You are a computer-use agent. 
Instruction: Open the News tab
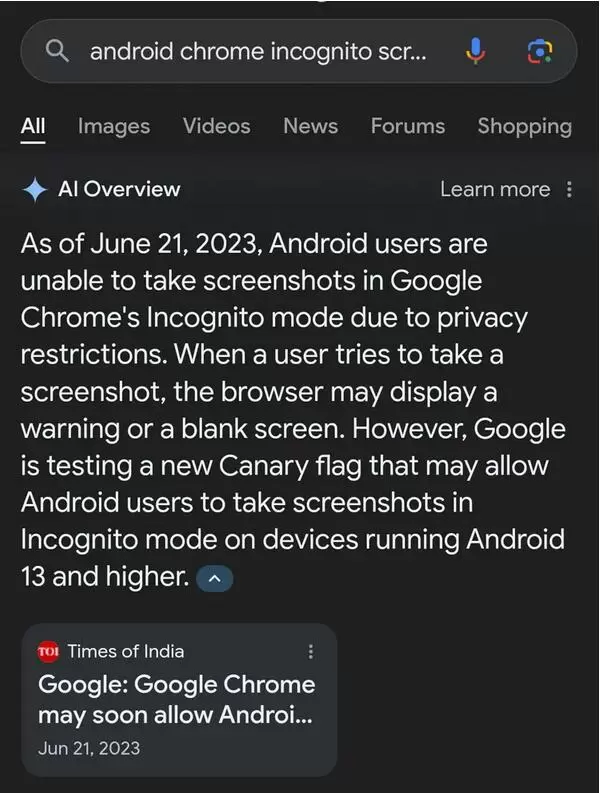tap(309, 126)
